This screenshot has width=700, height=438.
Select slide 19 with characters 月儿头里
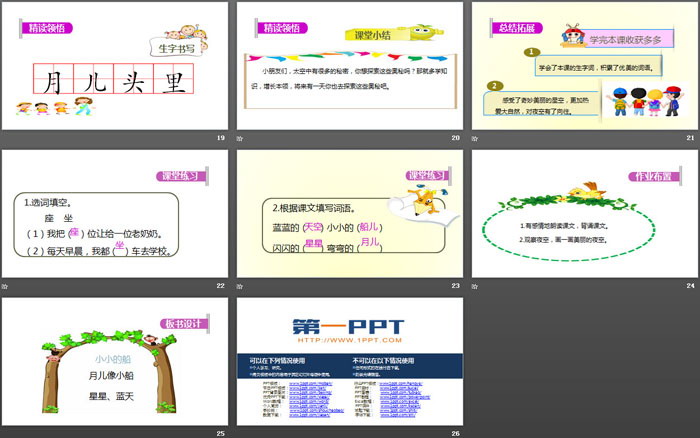[x=115, y=65]
